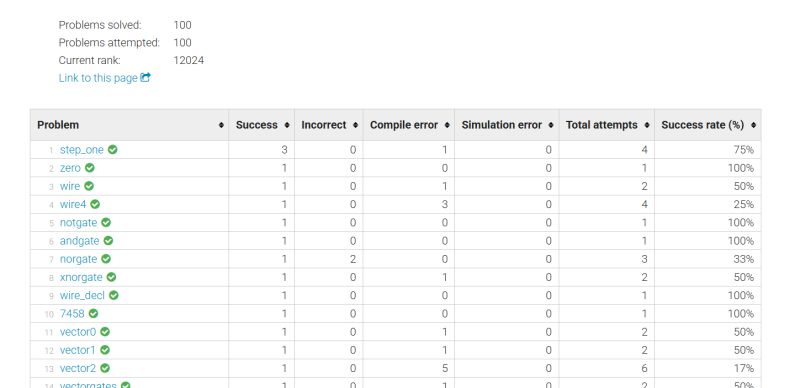This screenshot has width=800, height=388.
Task: Click the green checkmark next to xnorgate
Action: [x=112, y=277]
